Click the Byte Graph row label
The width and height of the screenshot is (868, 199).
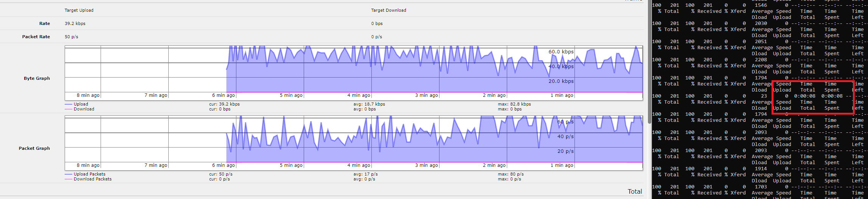(37, 78)
